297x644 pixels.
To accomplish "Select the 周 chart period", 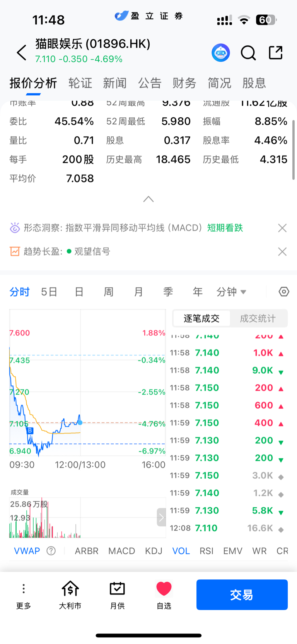I will [109, 292].
